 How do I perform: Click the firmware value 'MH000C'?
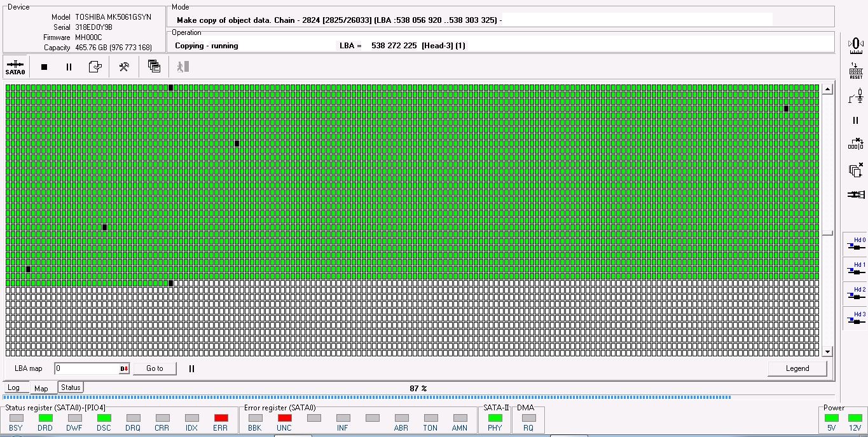[x=88, y=37]
